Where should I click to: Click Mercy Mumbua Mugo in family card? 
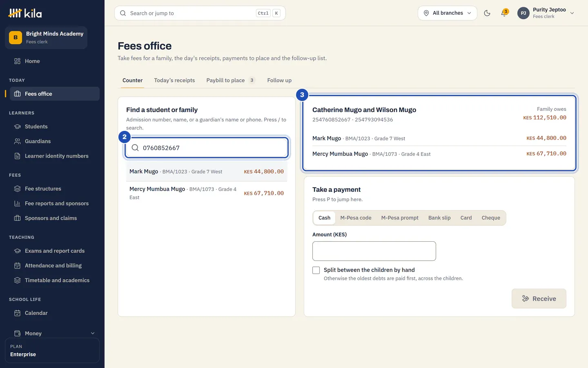click(439, 154)
